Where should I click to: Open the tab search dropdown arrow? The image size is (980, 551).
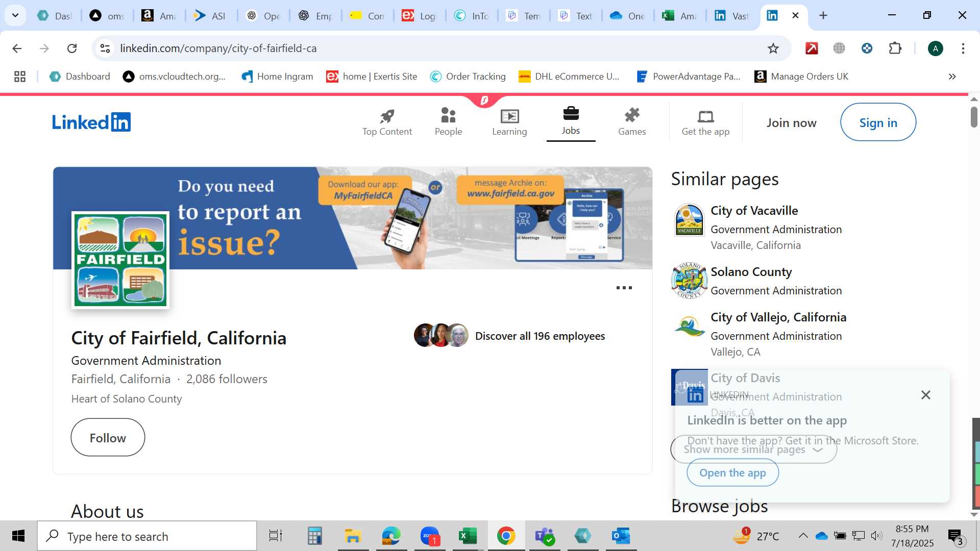pyautogui.click(x=15, y=15)
